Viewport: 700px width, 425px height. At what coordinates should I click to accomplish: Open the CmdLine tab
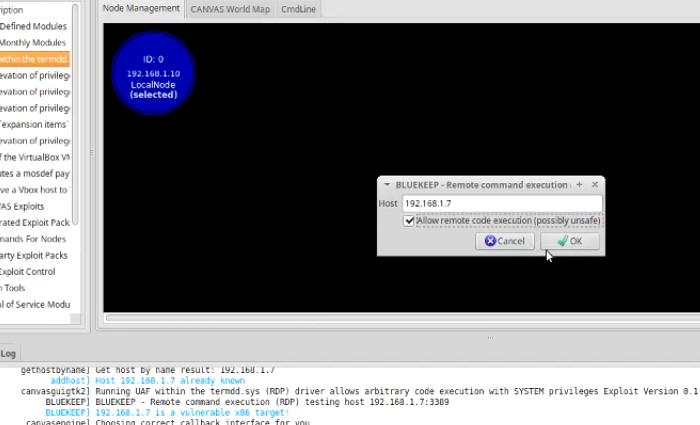[x=298, y=9]
